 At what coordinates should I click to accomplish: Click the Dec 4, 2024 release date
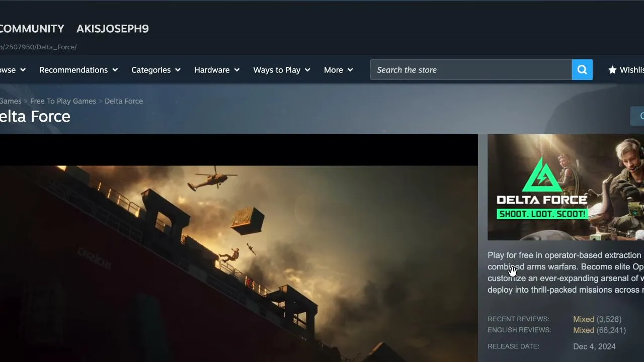tap(594, 346)
